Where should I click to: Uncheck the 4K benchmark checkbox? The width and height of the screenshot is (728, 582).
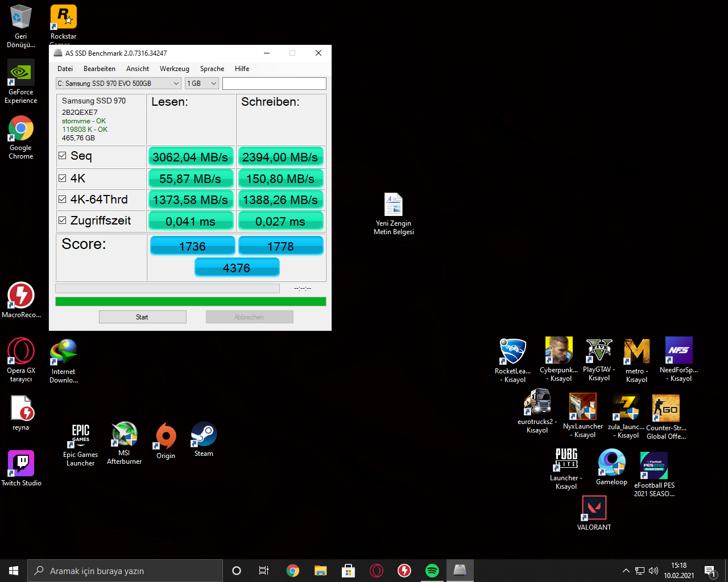[x=63, y=178]
